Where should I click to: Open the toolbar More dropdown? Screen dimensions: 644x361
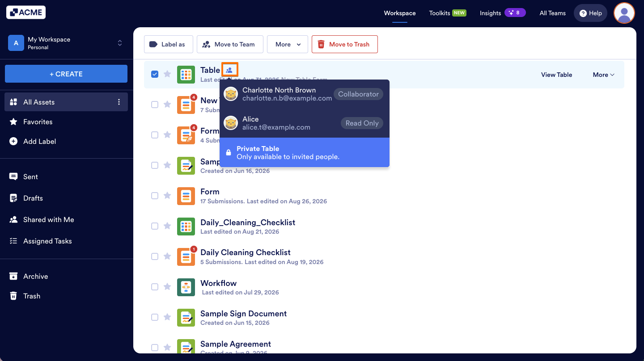(288, 44)
